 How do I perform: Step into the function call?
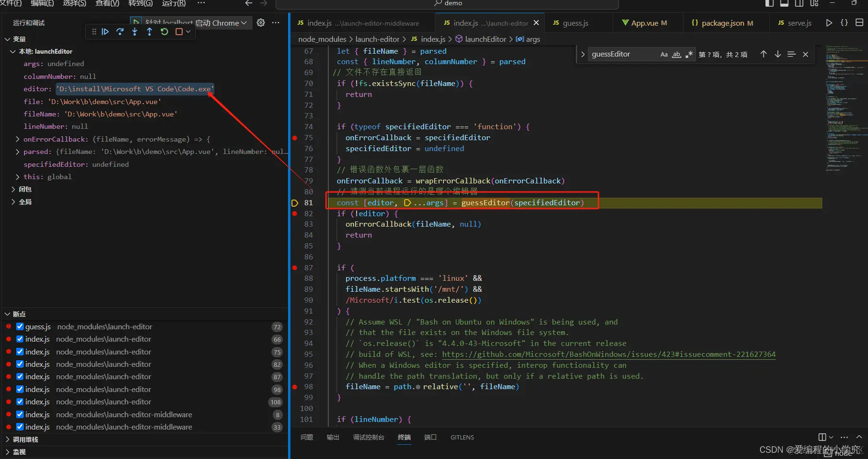[135, 32]
